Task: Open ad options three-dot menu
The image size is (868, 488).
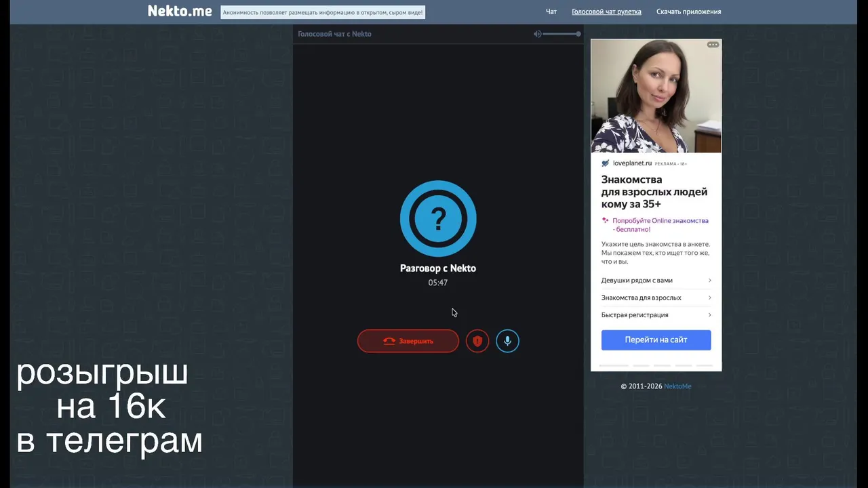Action: point(713,45)
